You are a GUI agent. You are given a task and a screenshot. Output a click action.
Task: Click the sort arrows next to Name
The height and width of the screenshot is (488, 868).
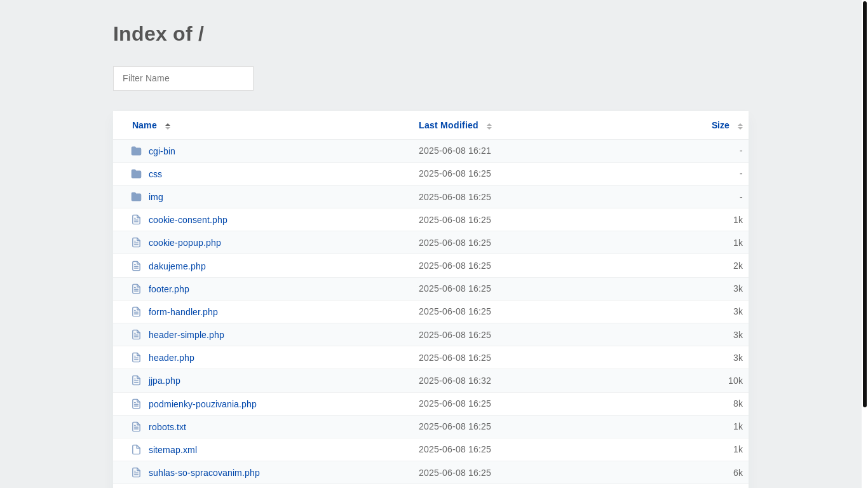[168, 126]
